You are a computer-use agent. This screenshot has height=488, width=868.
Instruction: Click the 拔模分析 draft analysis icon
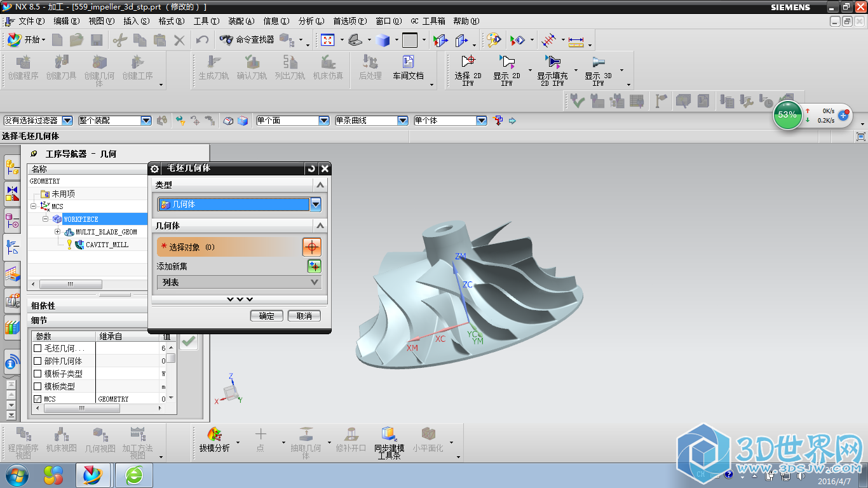[x=214, y=440]
